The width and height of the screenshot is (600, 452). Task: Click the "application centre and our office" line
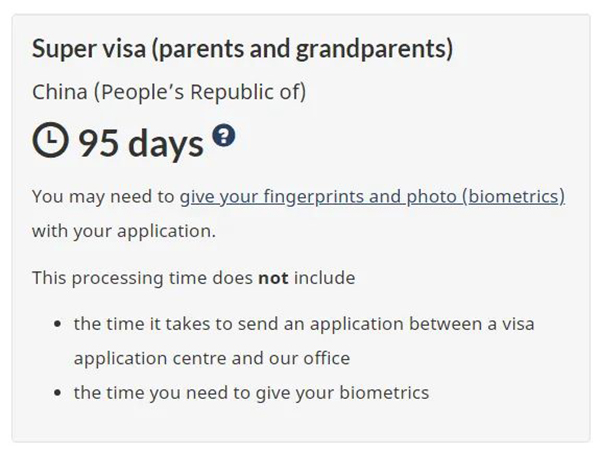[212, 358]
